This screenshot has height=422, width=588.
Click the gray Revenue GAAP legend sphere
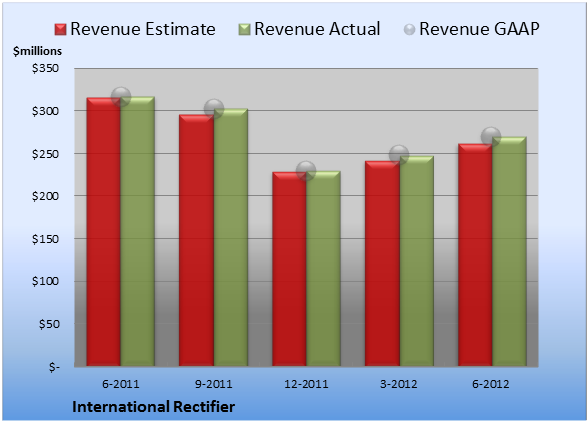coord(410,30)
